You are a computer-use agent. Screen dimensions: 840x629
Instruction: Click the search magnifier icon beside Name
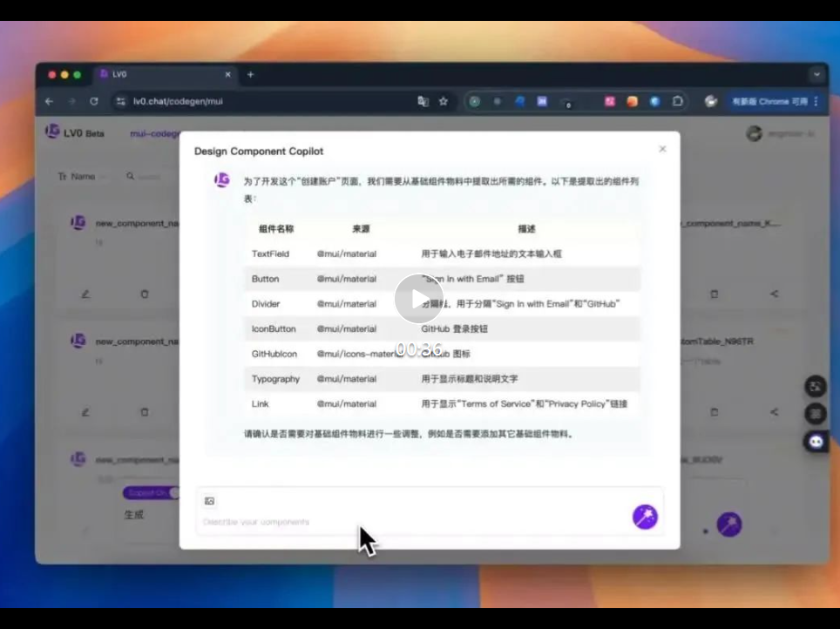(x=130, y=176)
